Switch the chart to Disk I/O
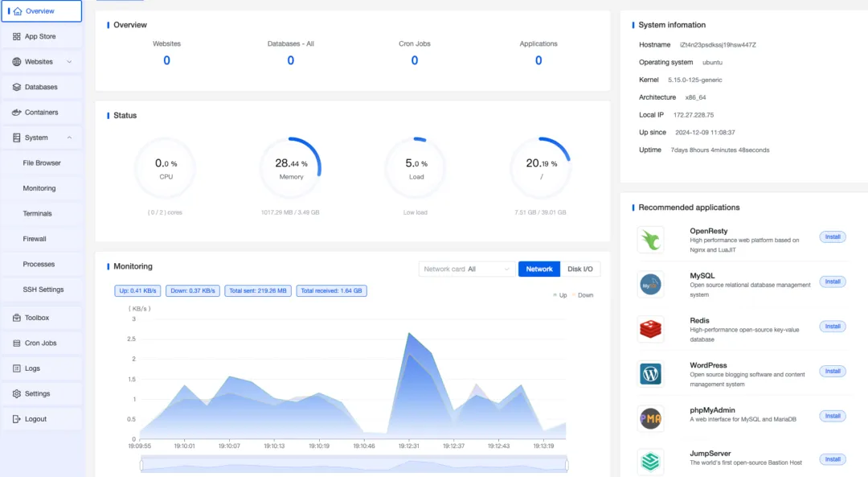Screen dimensions: 868x477 pos(580,269)
